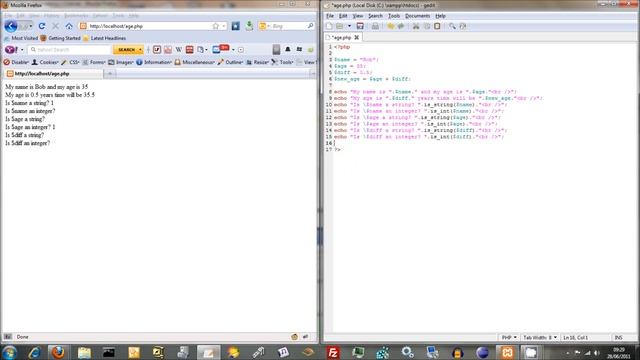Select the age.php document tab in gedit
The image size is (640, 360).
pos(342,37)
